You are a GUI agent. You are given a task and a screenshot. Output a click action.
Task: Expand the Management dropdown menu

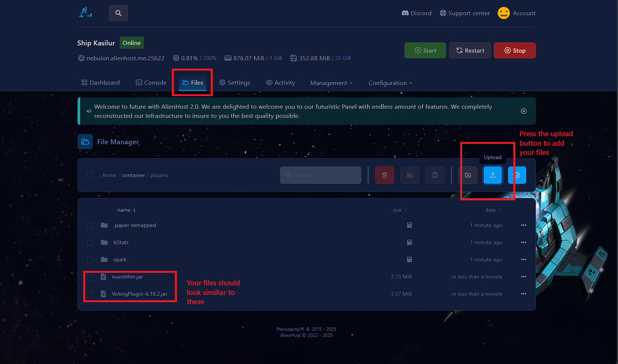331,83
